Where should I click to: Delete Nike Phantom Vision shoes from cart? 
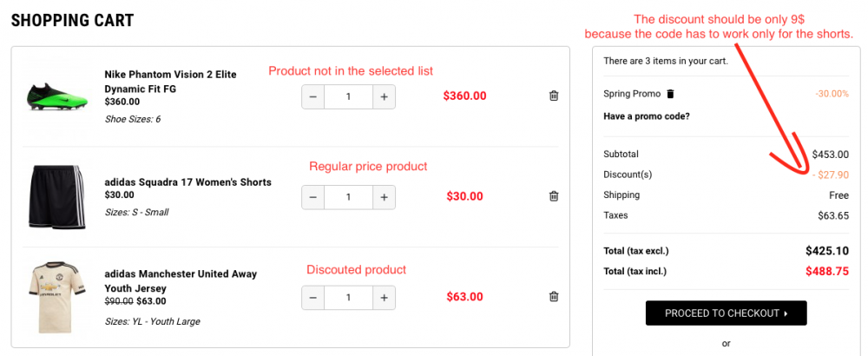click(554, 96)
